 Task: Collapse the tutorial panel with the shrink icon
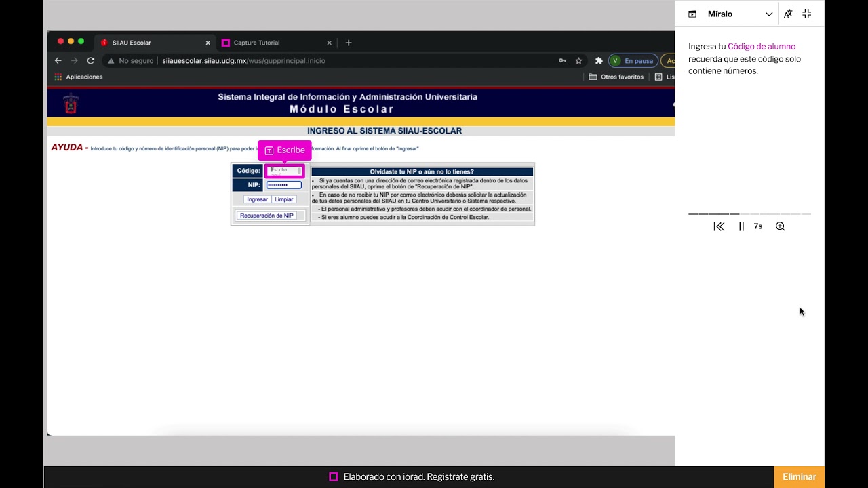click(806, 14)
